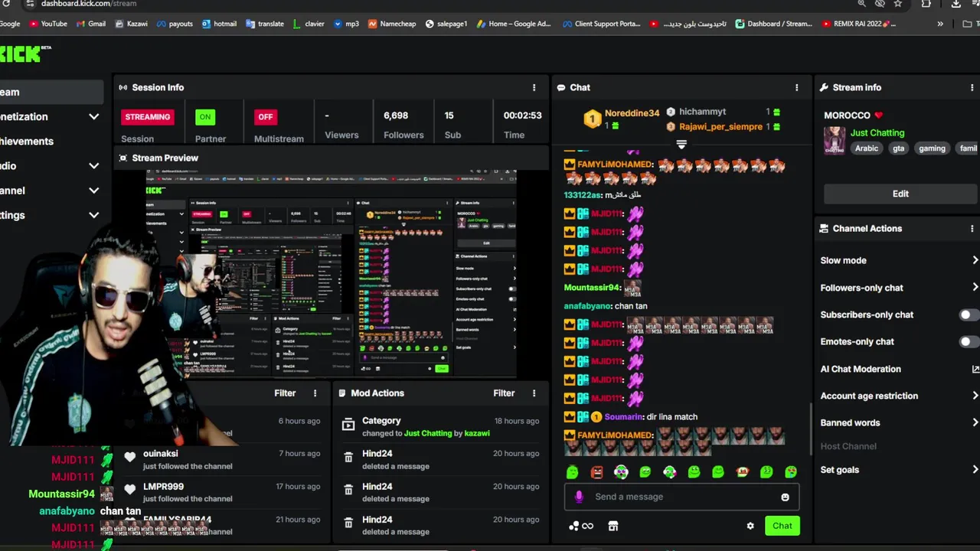980x551 pixels.
Task: Select the Stream sidebar item
Action: pos(51,92)
